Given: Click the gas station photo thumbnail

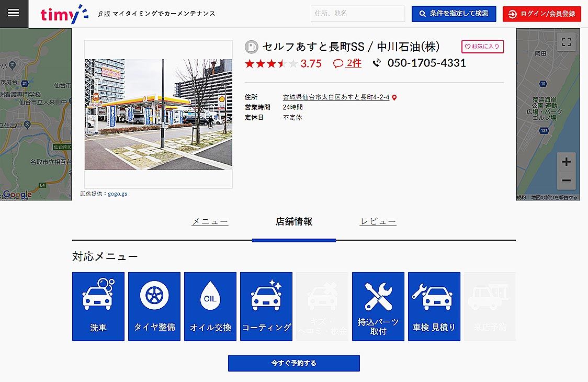Looking at the screenshot, I should click(159, 114).
